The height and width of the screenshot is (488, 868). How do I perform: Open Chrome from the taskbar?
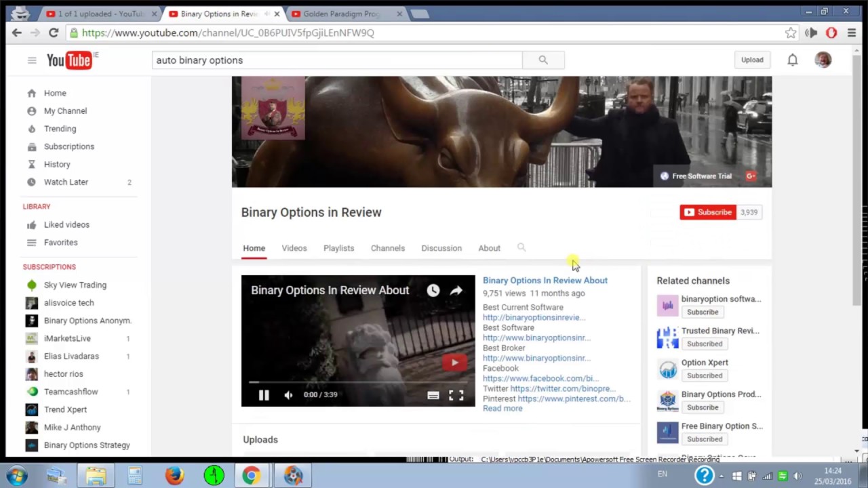pos(252,475)
